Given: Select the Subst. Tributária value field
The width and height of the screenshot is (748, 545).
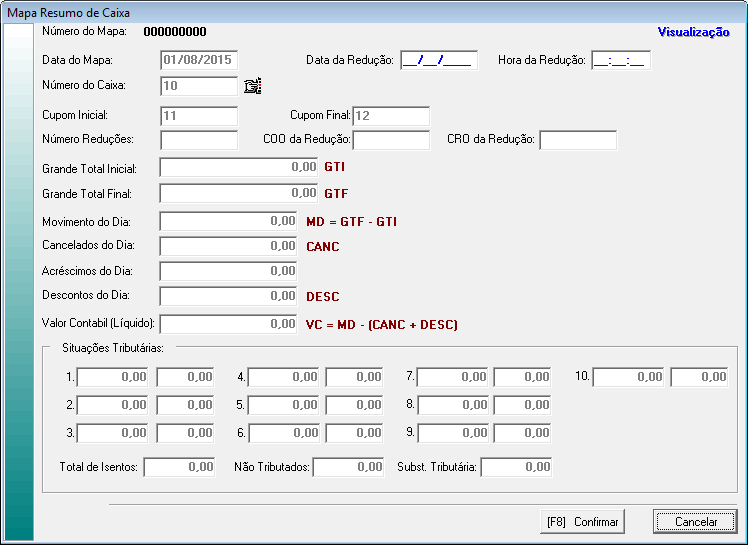Looking at the screenshot, I should 516,467.
